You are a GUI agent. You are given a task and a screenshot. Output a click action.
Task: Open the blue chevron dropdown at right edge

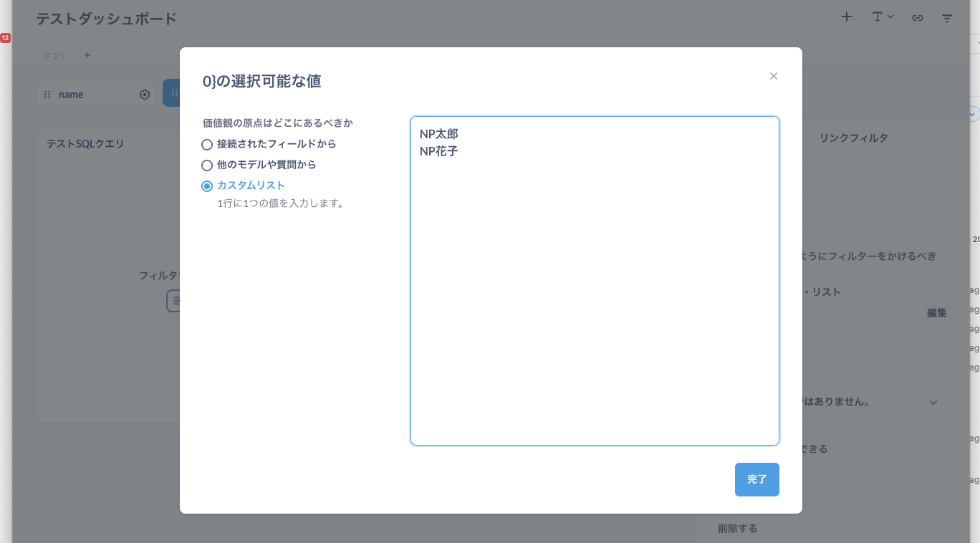click(971, 113)
